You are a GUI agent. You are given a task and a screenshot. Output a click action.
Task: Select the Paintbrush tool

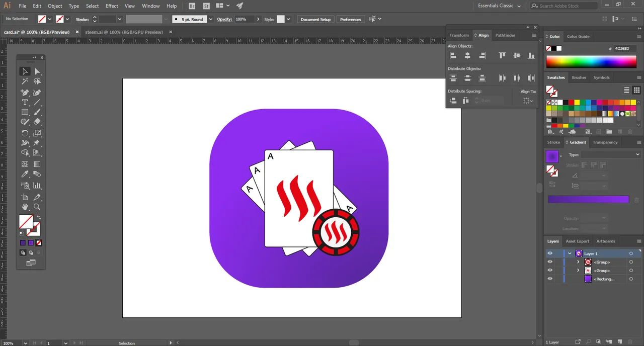37,112
